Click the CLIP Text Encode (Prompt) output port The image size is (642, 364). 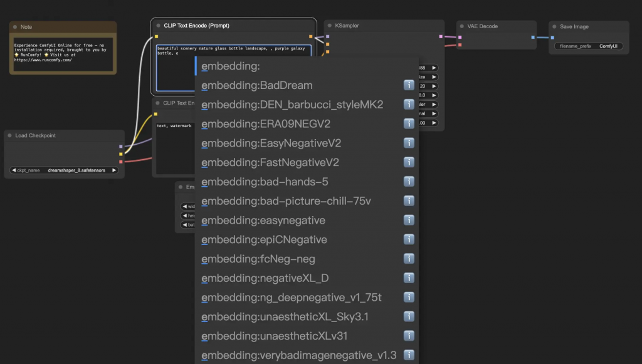[x=311, y=36]
